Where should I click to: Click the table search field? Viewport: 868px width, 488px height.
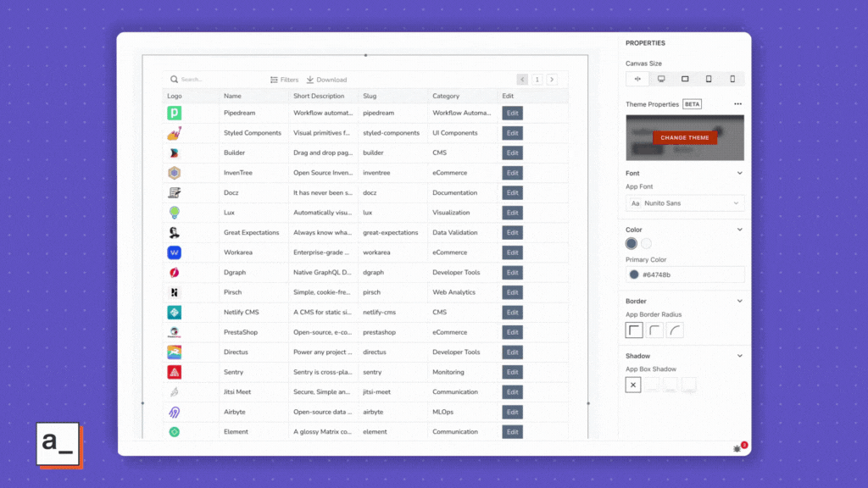[216, 80]
